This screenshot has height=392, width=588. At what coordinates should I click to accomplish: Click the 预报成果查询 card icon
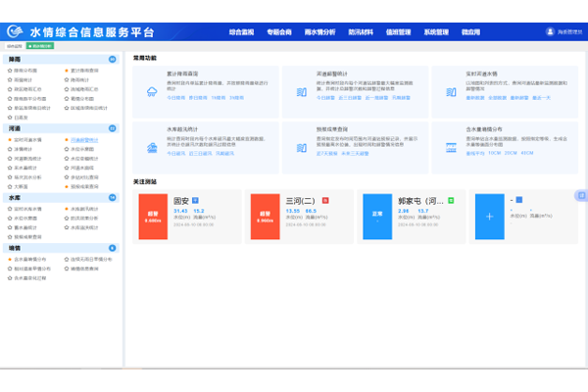[x=298, y=146]
